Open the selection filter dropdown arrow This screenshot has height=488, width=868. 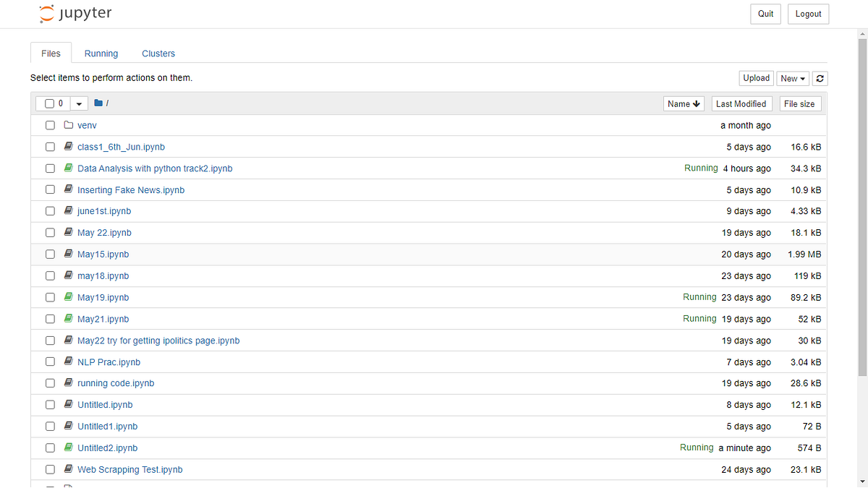click(78, 103)
